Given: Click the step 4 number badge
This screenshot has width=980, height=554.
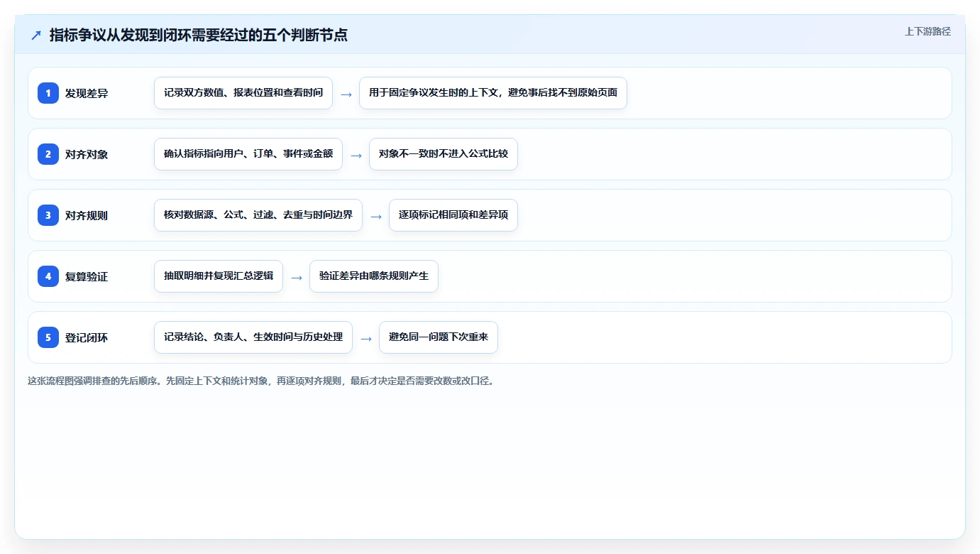Looking at the screenshot, I should coord(48,276).
